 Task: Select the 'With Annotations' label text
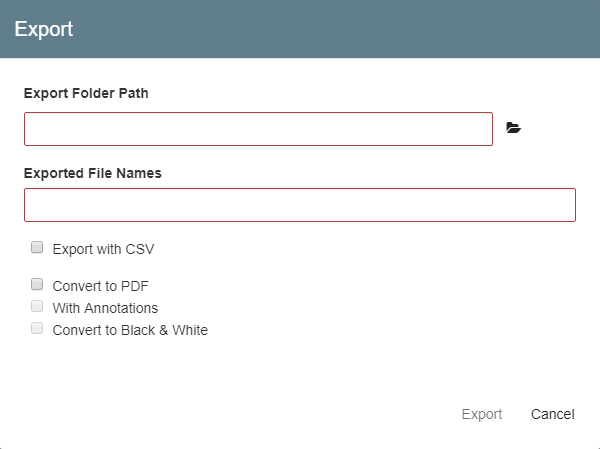tap(105, 308)
